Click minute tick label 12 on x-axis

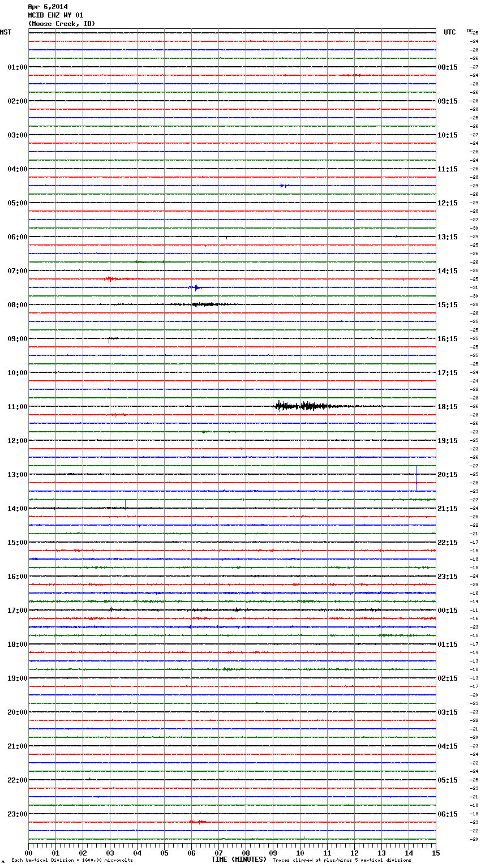click(354, 853)
